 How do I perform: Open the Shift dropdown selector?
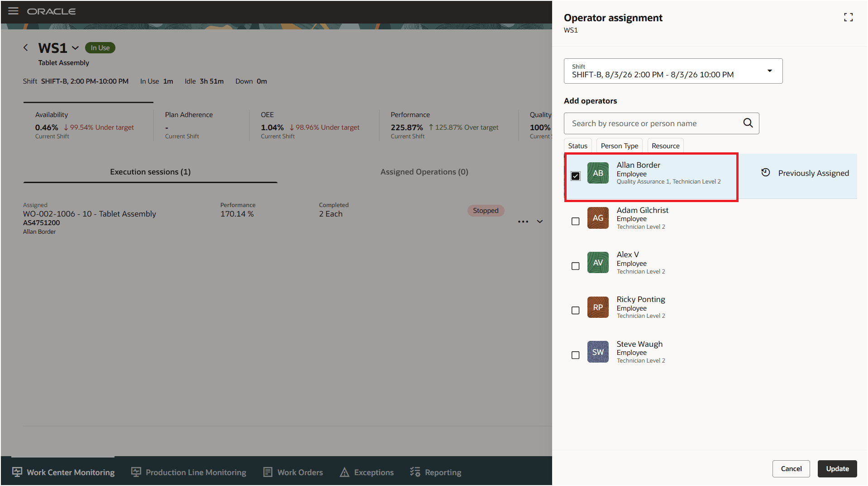click(673, 71)
